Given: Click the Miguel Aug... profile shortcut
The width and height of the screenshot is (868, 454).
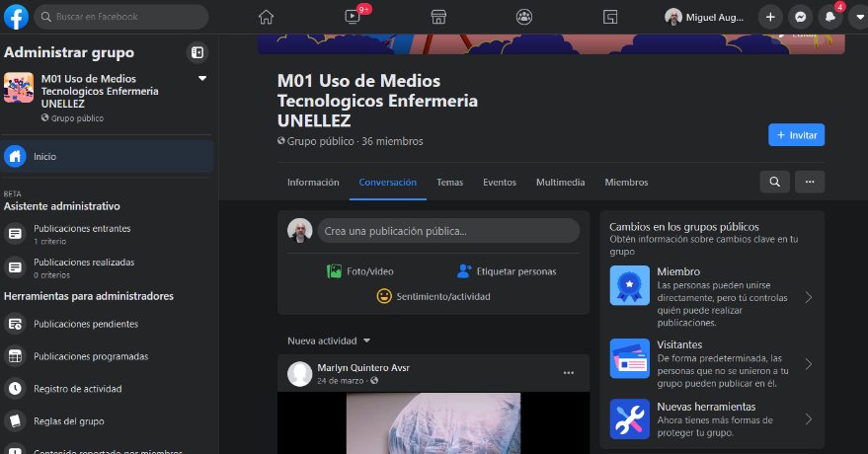Looking at the screenshot, I should pyautogui.click(x=705, y=17).
